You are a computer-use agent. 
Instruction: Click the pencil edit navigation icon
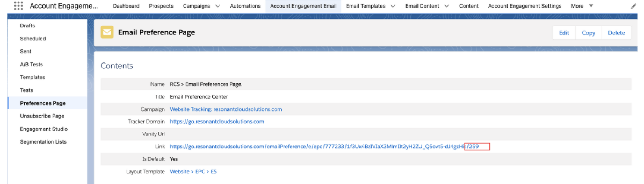pyautogui.click(x=633, y=6)
